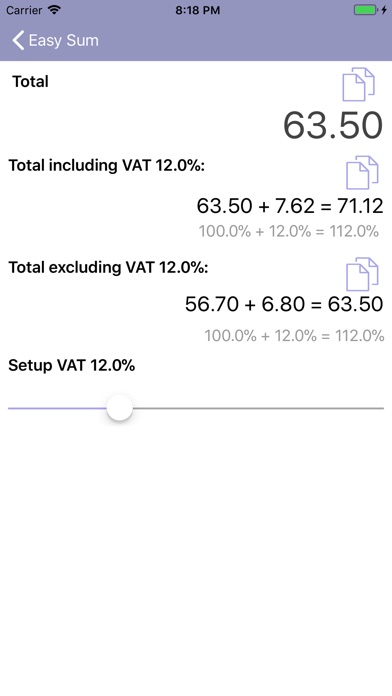The width and height of the screenshot is (392, 696).
Task: Tap the Total including VAT 12.0% label
Action: 107,166
